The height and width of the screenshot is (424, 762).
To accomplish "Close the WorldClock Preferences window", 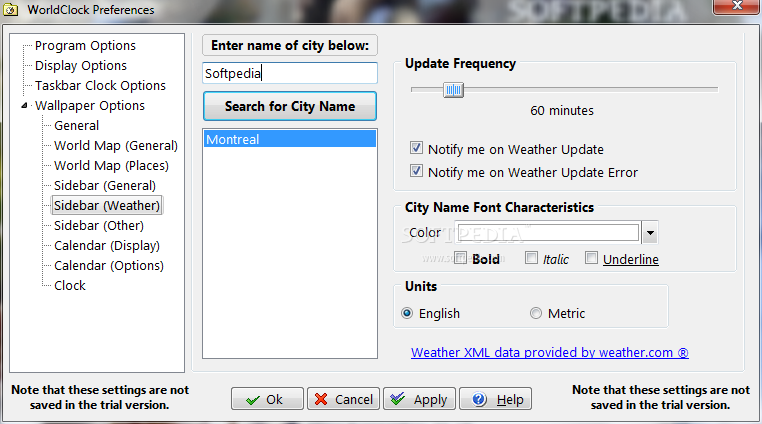I will 737,6.
